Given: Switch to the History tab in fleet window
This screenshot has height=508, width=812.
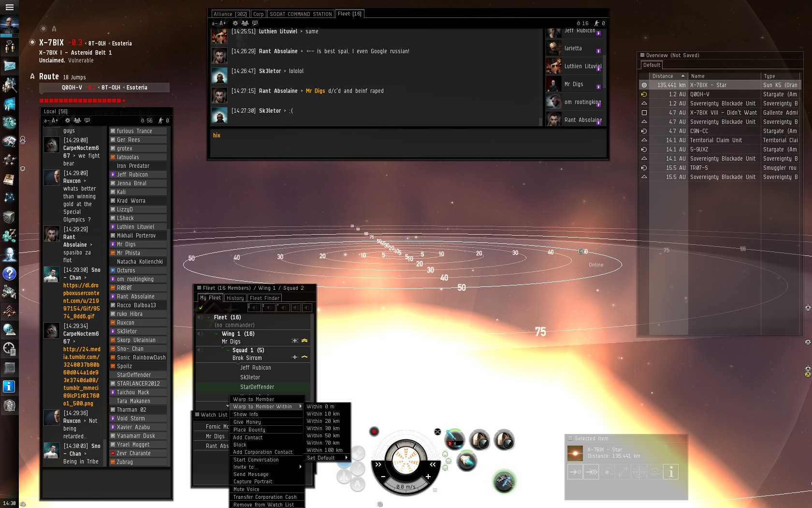Looking at the screenshot, I should [235, 298].
